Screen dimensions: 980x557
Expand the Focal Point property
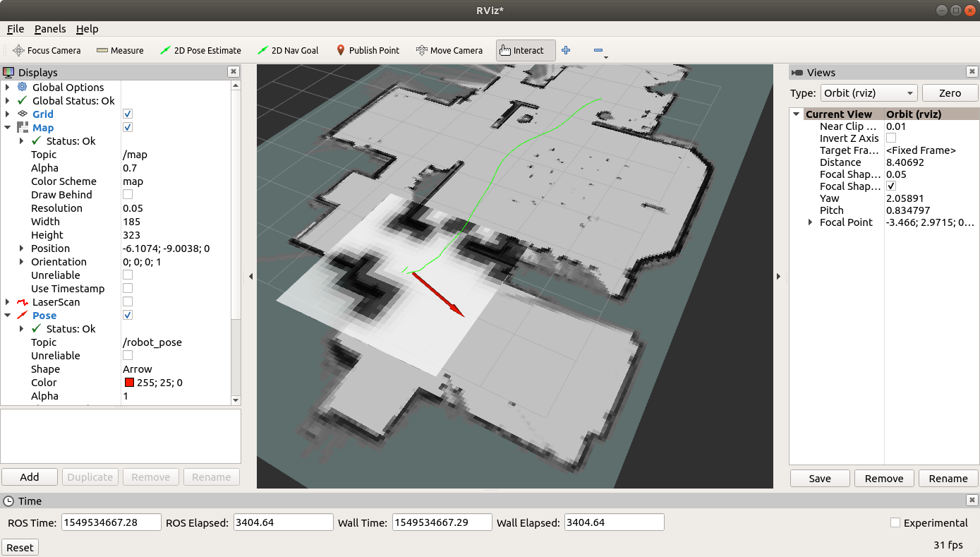point(809,222)
